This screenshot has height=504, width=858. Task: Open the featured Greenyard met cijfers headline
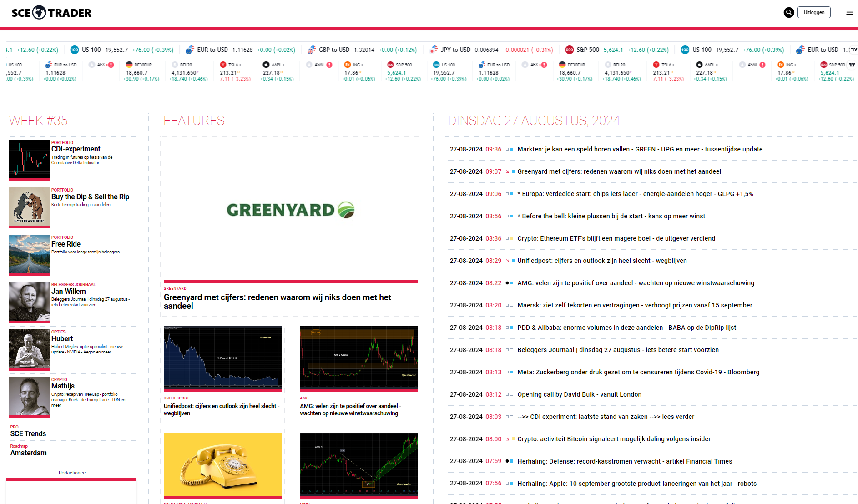tap(278, 302)
